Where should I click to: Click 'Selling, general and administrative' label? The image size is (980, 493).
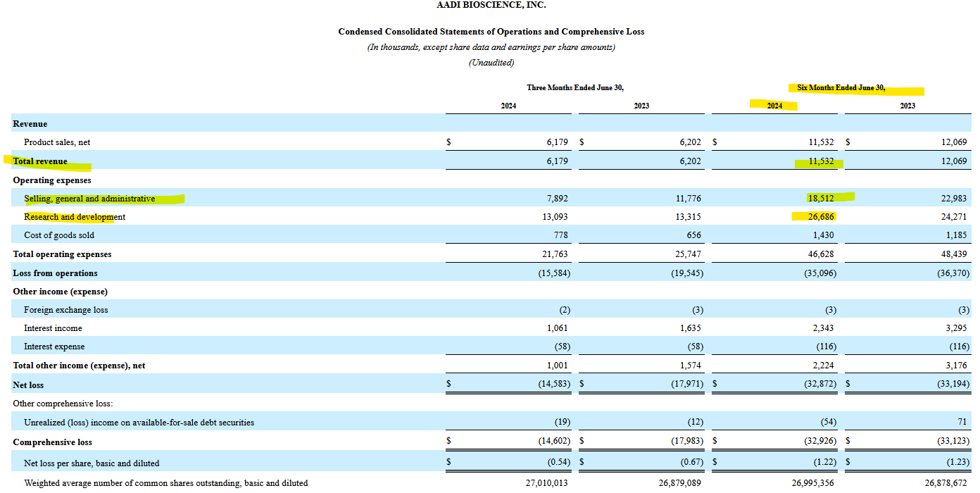pos(89,199)
